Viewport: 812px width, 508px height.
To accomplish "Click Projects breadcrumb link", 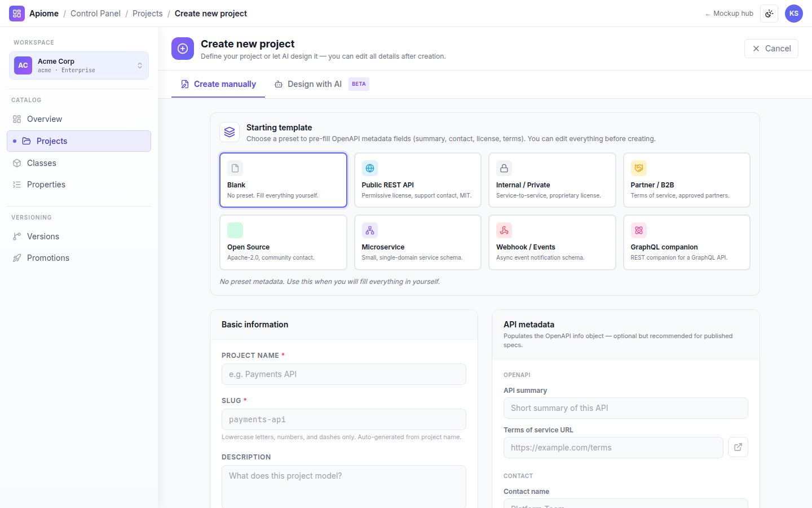I will pos(148,14).
